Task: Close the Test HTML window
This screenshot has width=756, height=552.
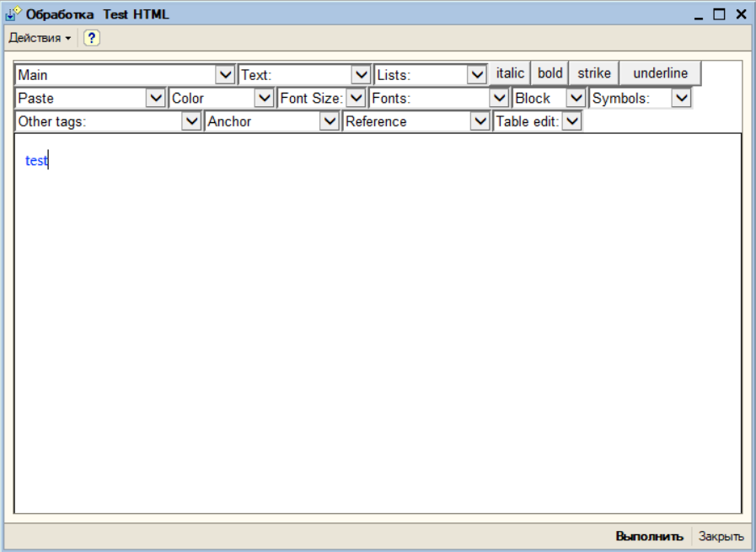Action: pos(741,14)
